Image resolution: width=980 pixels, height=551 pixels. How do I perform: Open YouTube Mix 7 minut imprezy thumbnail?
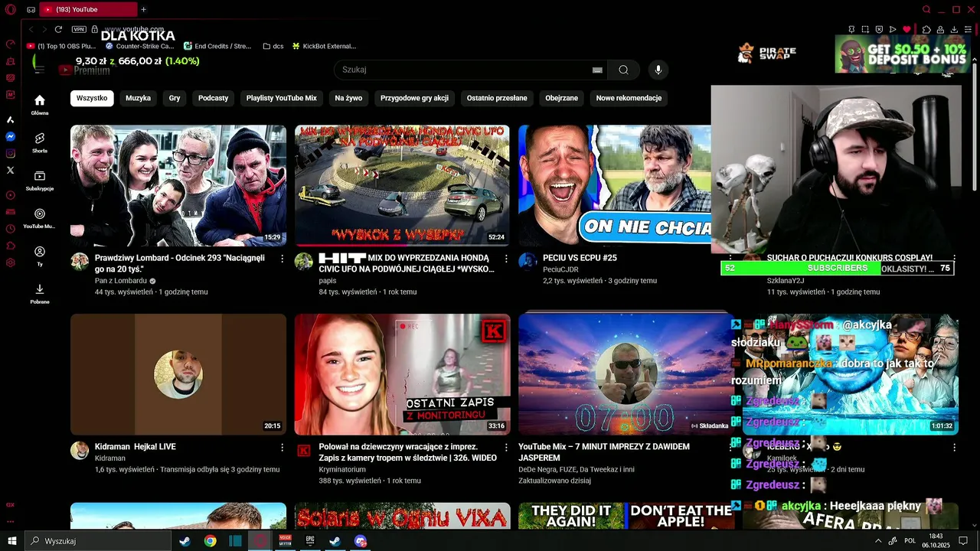point(626,374)
